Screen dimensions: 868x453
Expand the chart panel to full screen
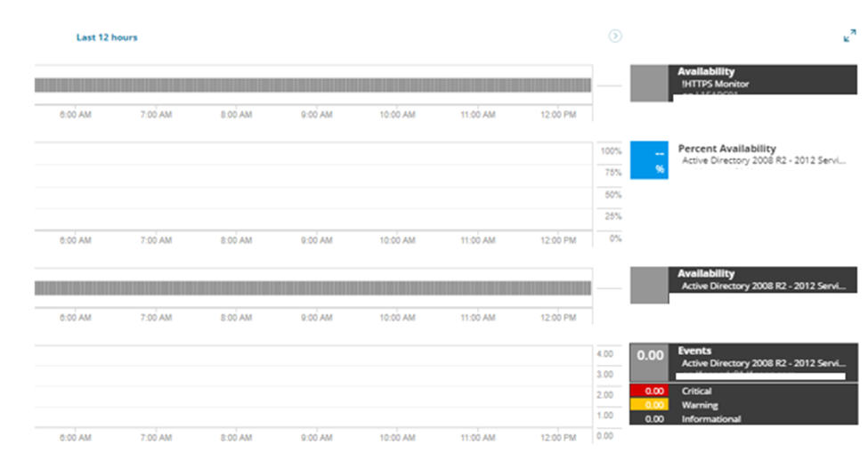coord(849,36)
